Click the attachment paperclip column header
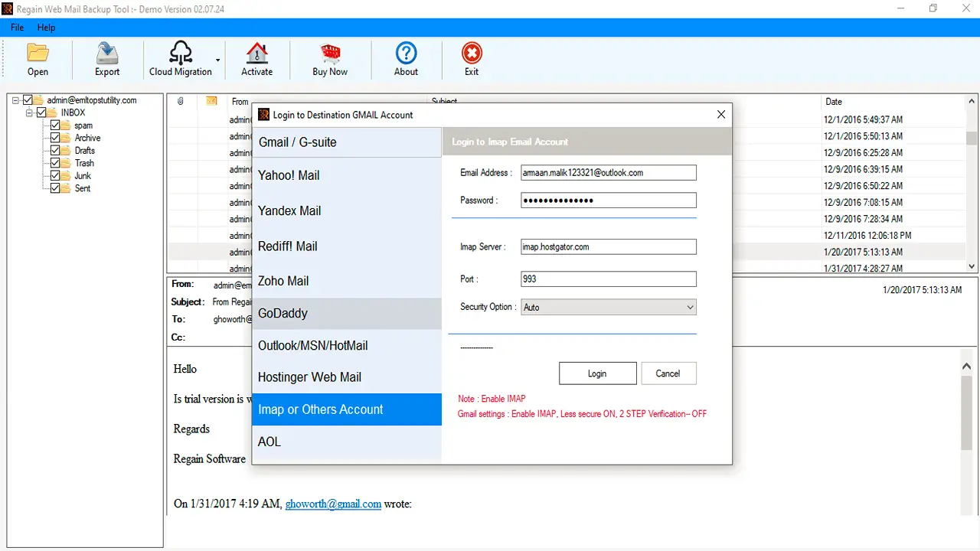Viewport: 980px width, 551px height. [x=181, y=101]
